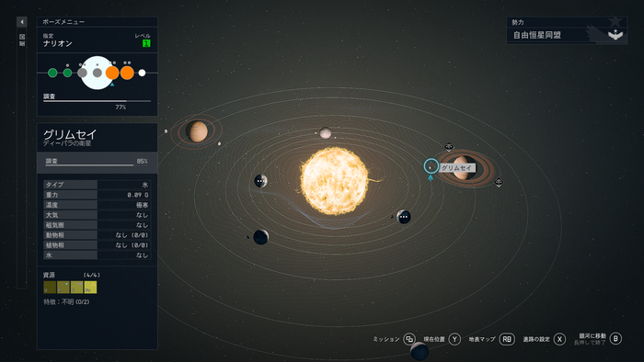
Task: Click the blue current-position triangle in the strip
Action: (x=112, y=84)
